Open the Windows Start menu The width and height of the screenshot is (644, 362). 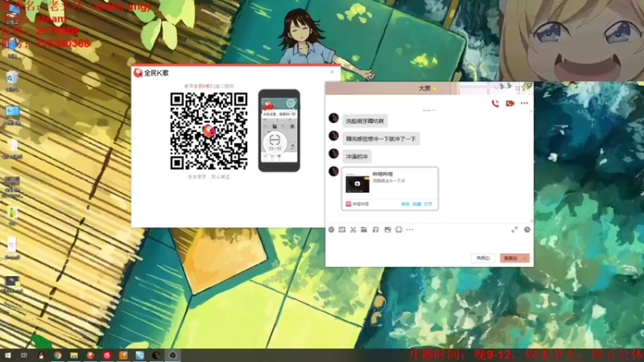tap(8, 355)
